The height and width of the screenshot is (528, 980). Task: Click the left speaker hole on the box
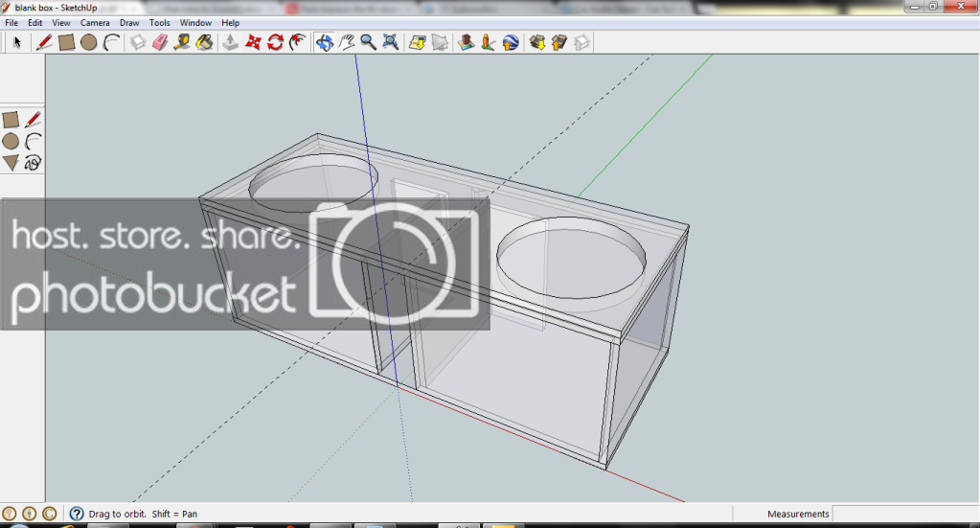pos(313,181)
